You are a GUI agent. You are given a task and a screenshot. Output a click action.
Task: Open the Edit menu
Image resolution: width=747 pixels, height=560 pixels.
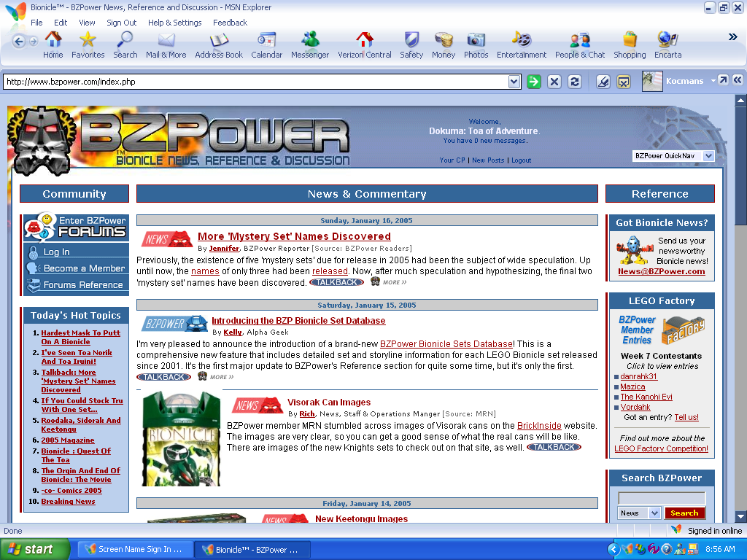[x=61, y=23]
